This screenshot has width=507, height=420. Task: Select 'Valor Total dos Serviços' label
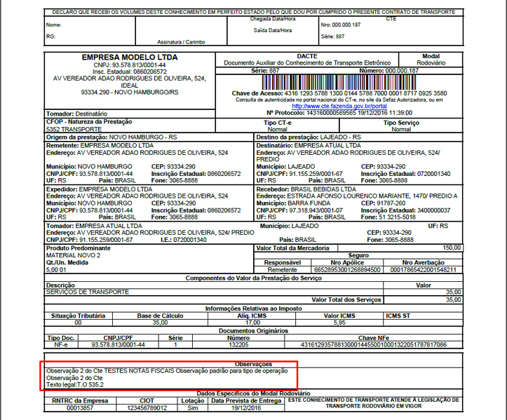(x=346, y=299)
